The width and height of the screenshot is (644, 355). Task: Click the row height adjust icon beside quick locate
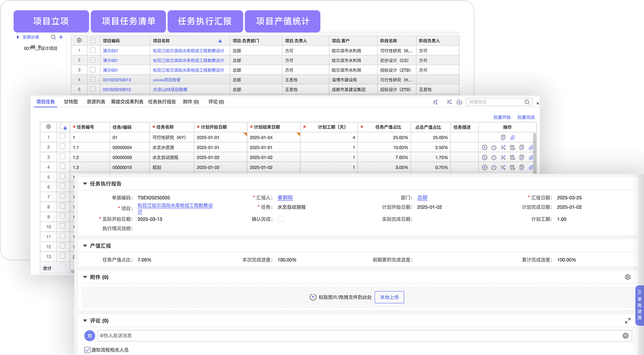pyautogui.click(x=435, y=102)
